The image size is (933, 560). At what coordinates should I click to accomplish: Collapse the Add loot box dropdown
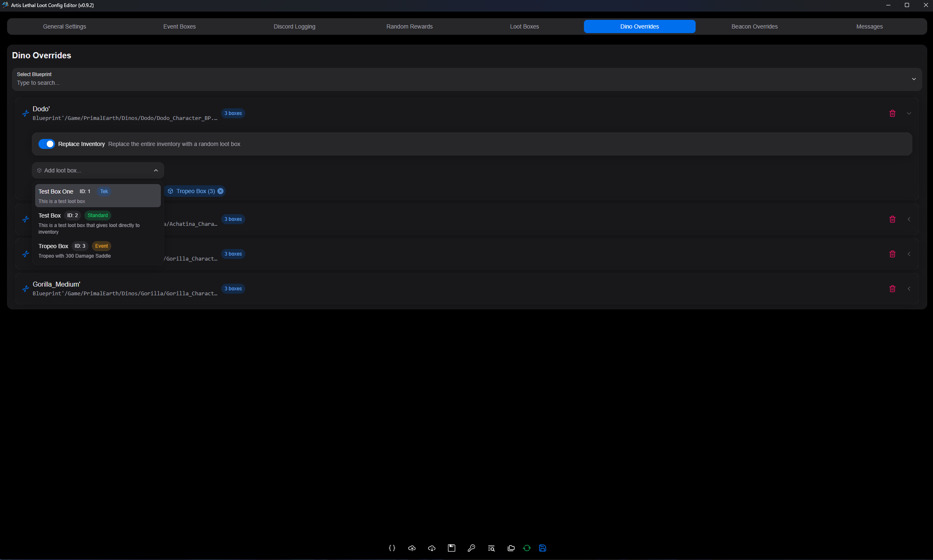156,170
